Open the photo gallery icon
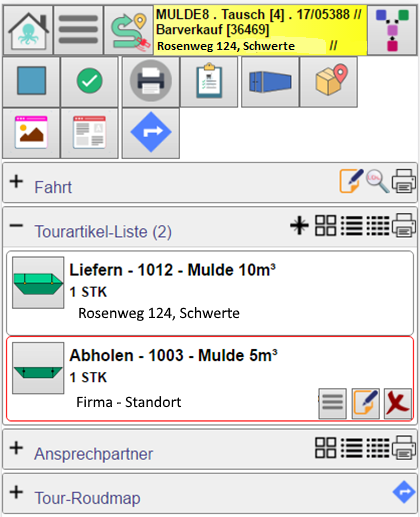 (31, 133)
